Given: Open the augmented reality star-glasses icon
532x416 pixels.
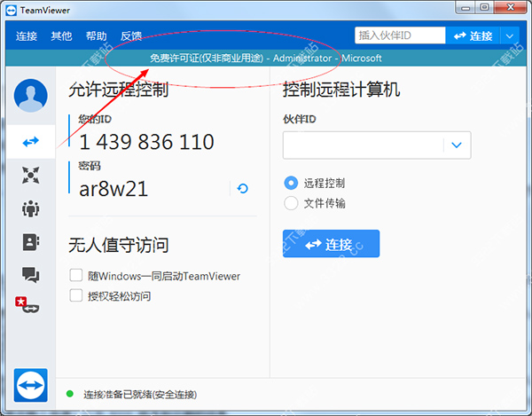Looking at the screenshot, I should [x=27, y=305].
